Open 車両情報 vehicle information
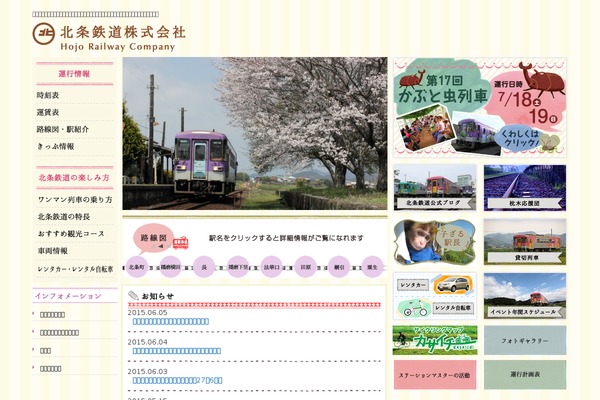Image resolution: width=600 pixels, height=400 pixels. pyautogui.click(x=53, y=251)
